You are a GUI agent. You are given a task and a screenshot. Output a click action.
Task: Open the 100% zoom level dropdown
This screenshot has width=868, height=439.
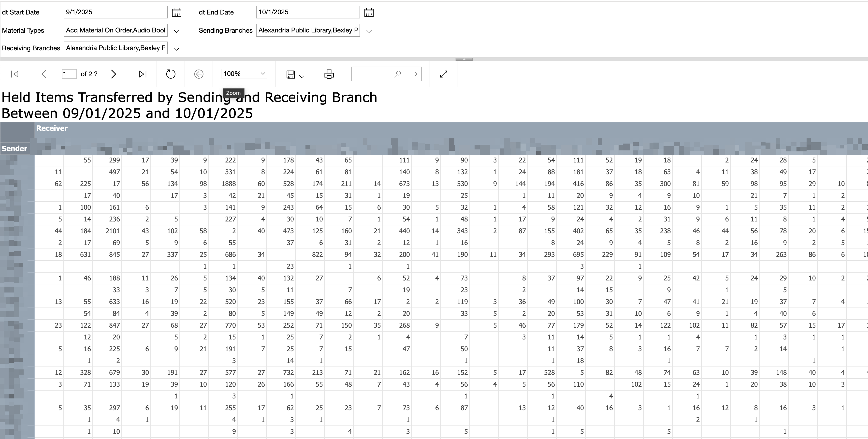click(x=244, y=74)
